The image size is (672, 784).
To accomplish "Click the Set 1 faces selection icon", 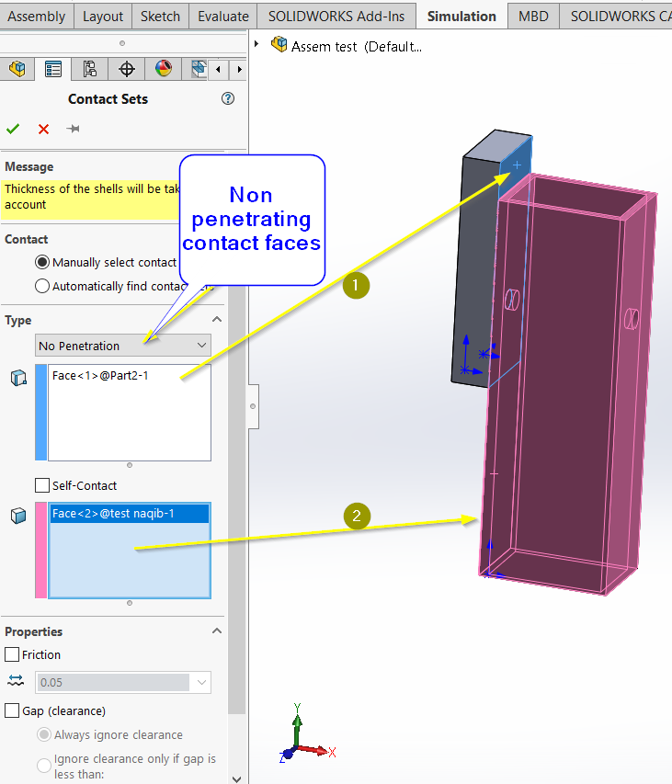I will click(x=18, y=378).
